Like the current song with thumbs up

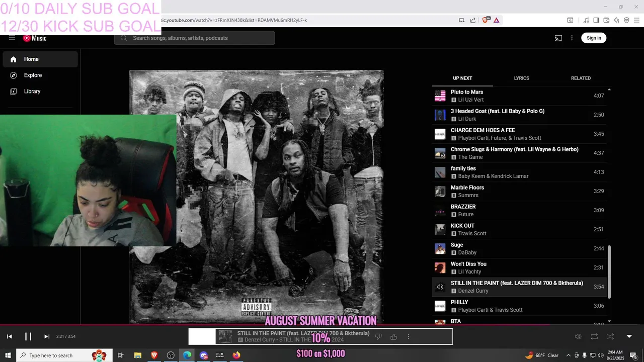pos(393,336)
